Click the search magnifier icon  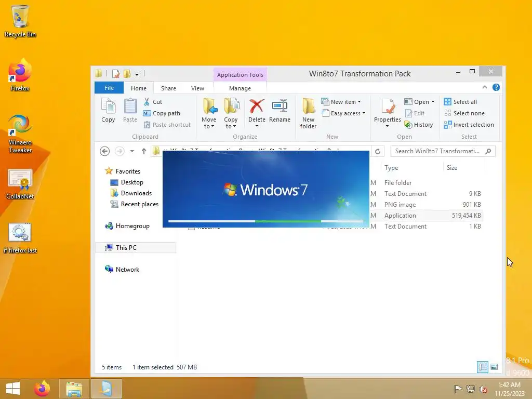pos(488,151)
